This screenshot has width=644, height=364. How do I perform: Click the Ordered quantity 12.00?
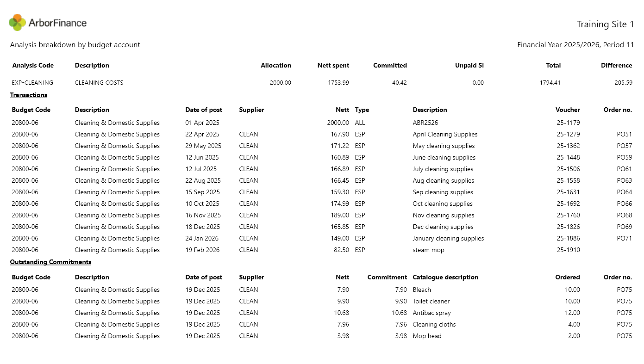pyautogui.click(x=574, y=313)
